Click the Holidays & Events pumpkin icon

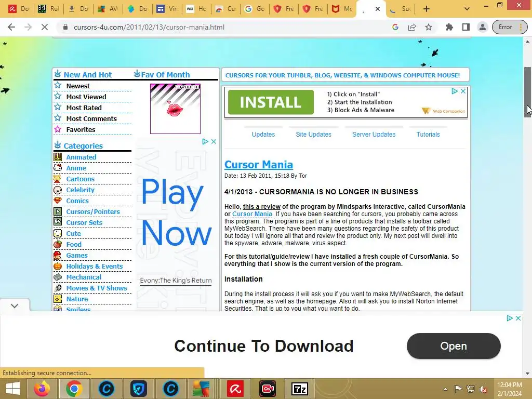click(x=58, y=265)
